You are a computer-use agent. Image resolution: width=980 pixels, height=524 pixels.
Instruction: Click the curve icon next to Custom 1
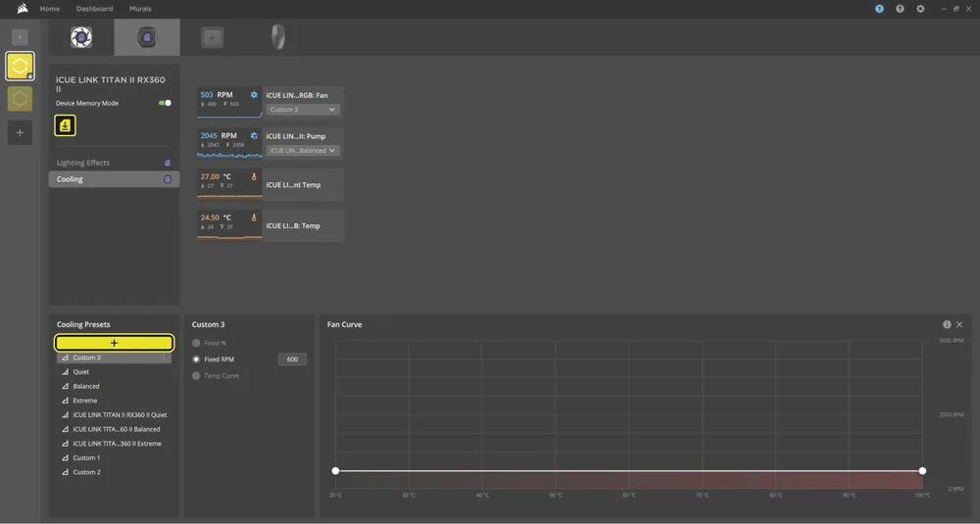[65, 458]
